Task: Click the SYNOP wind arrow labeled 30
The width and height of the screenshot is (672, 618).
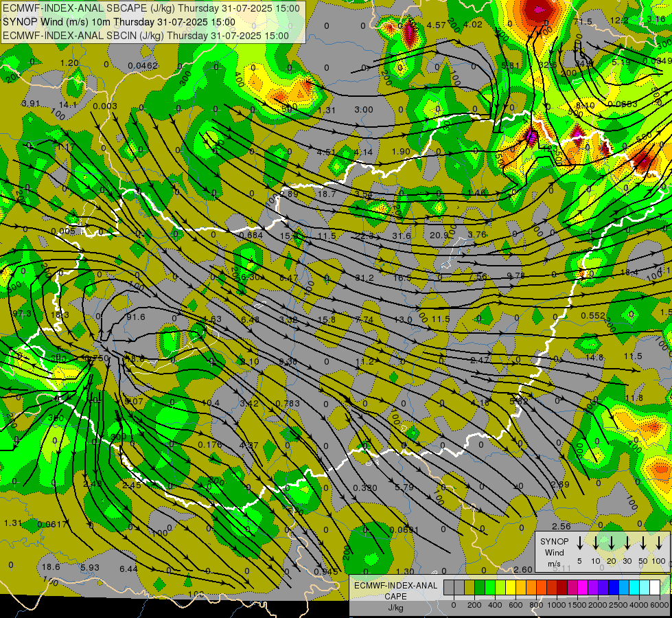Action: click(x=627, y=543)
